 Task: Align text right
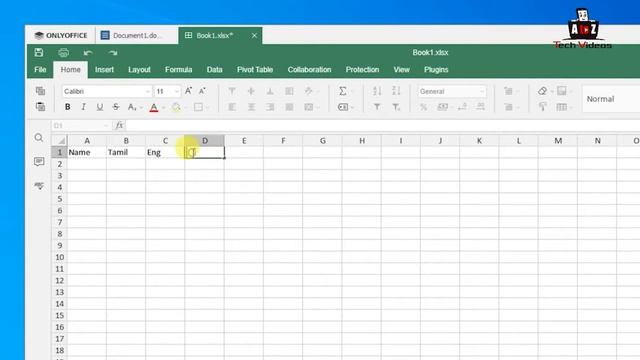(270, 107)
